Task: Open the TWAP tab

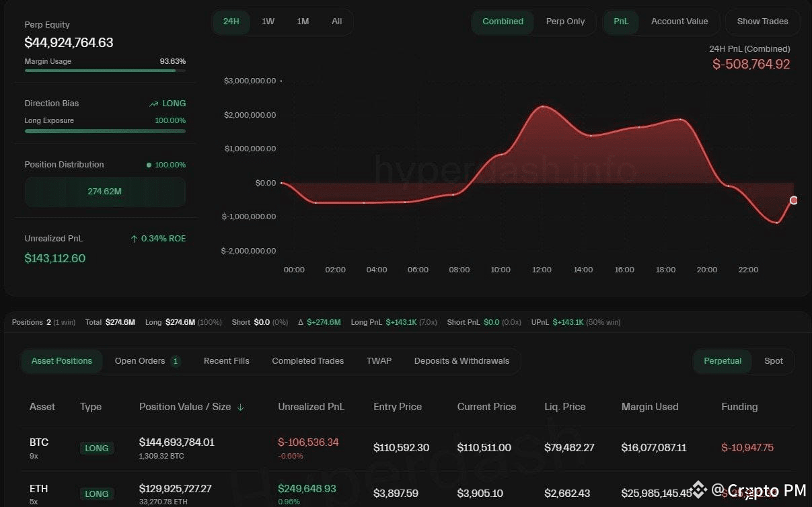Action: [x=379, y=360]
